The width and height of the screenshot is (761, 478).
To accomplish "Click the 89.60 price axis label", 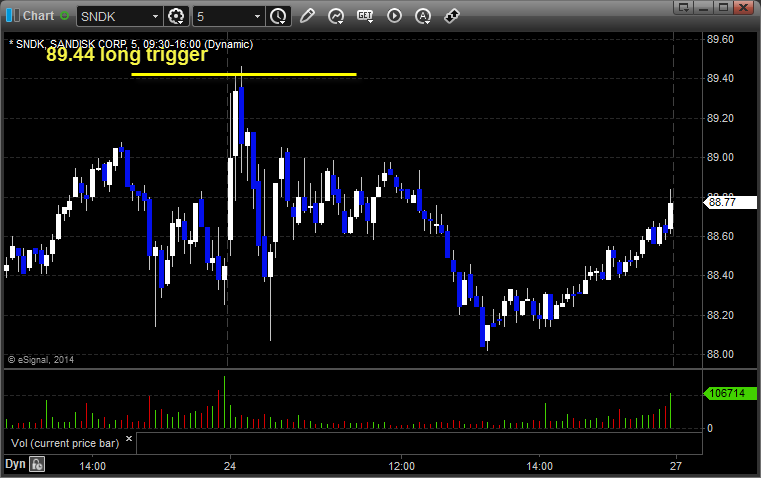I will point(720,39).
